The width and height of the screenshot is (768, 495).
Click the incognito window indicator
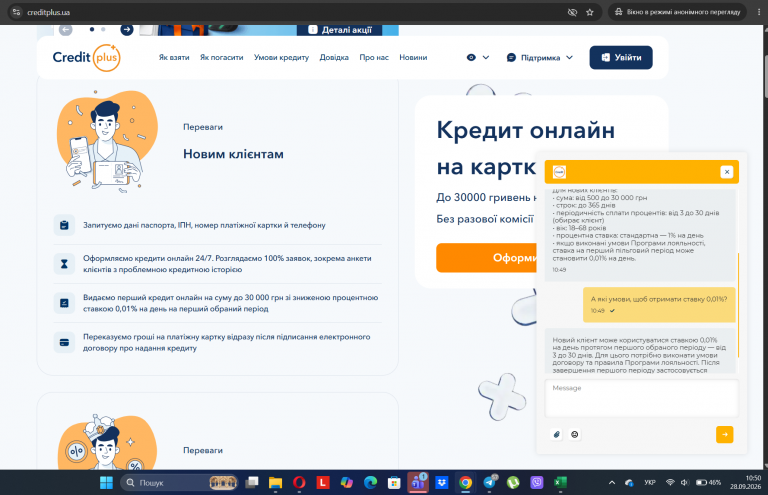[677, 12]
